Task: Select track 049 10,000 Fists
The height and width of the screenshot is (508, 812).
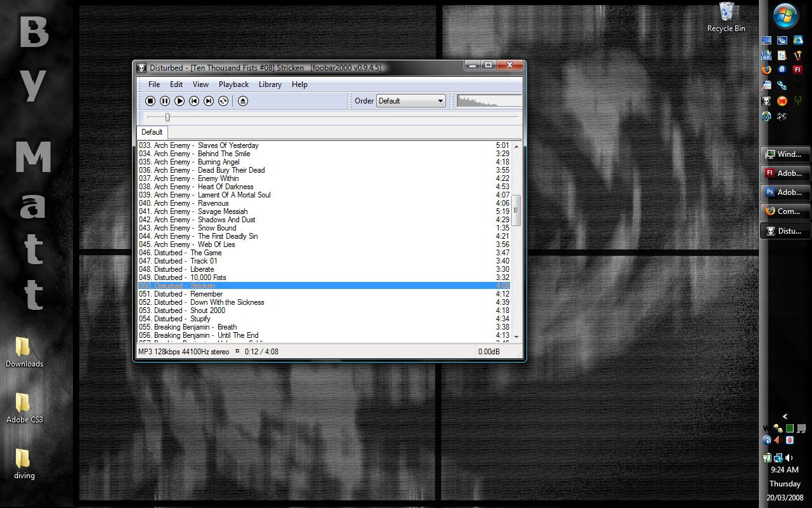Action: coord(324,277)
